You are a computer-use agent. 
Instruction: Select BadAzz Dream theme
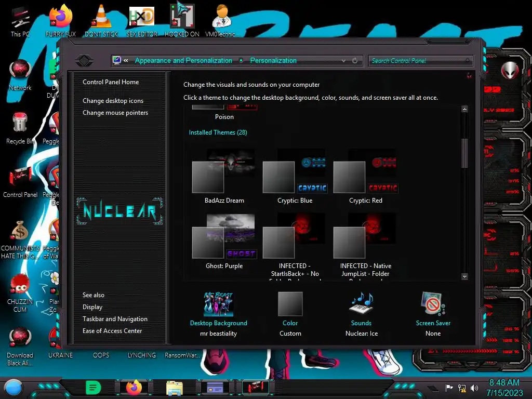point(224,177)
